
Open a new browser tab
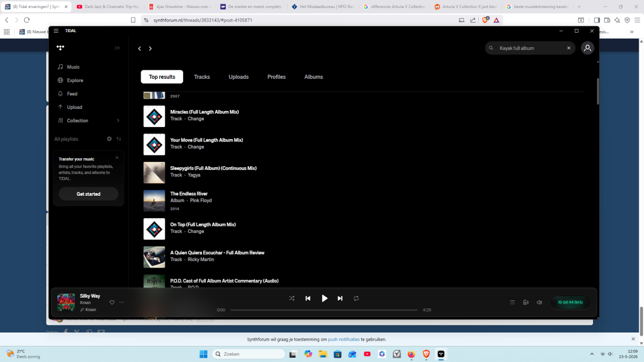click(x=579, y=6)
